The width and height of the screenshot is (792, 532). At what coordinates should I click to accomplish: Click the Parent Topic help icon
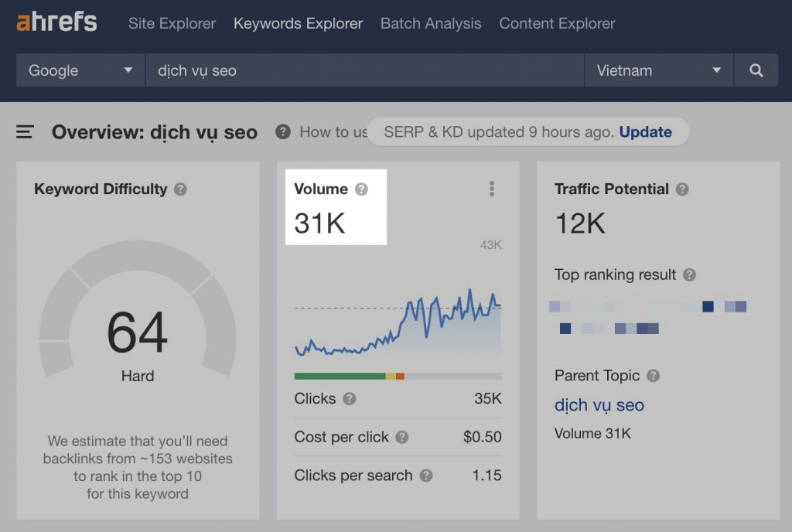[653, 376]
